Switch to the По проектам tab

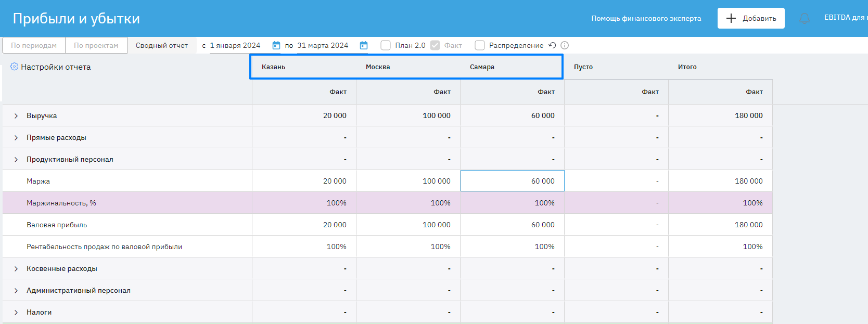click(96, 45)
